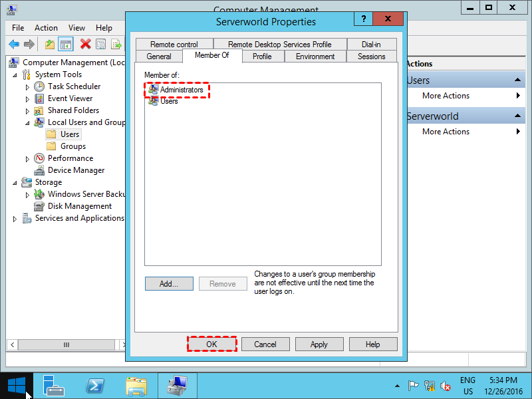This screenshot has width=532, height=399.
Task: Click the Storage icon in tree
Action: (x=27, y=182)
